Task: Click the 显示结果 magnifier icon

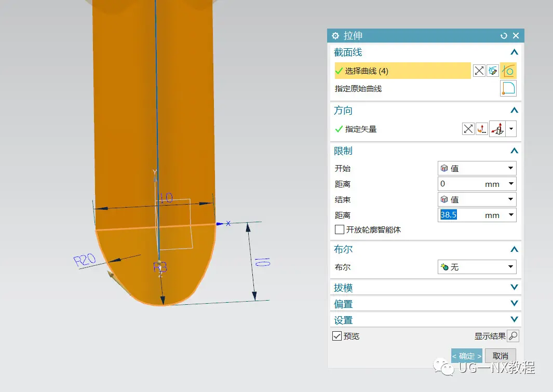Action: point(512,336)
